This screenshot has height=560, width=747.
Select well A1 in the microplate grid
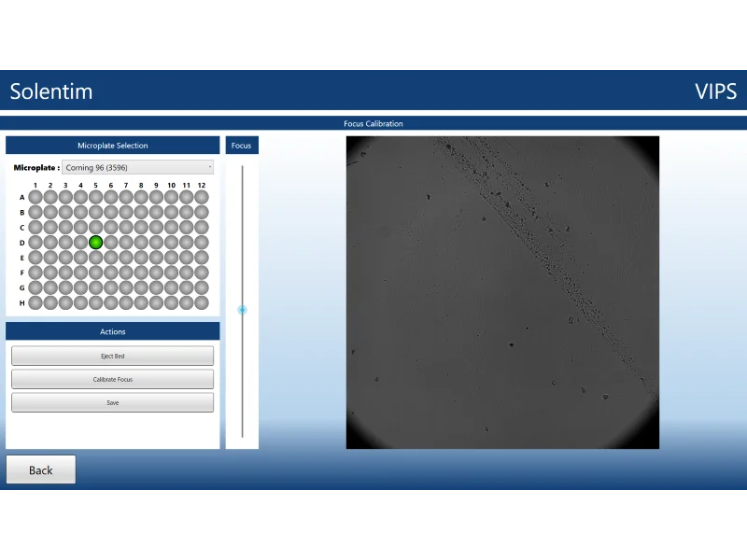click(x=35, y=197)
